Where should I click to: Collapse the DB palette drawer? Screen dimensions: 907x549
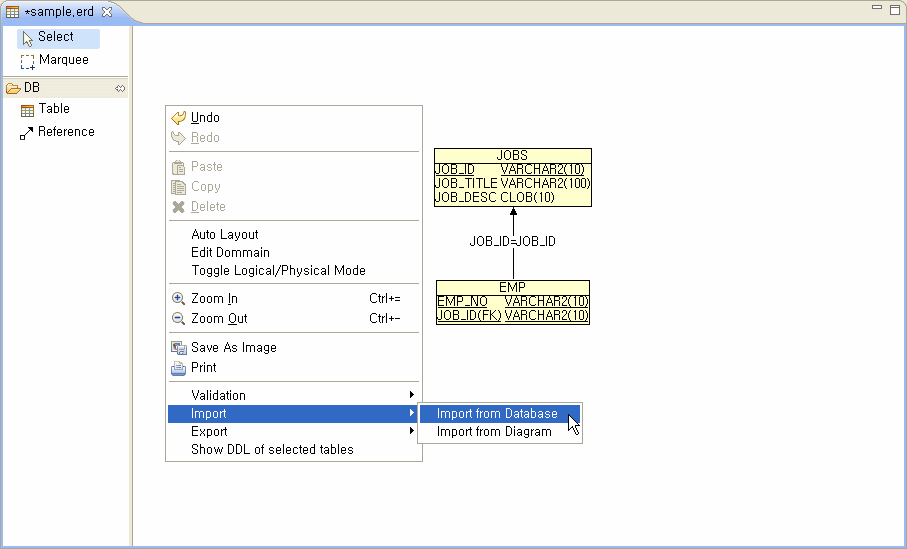(x=32, y=88)
